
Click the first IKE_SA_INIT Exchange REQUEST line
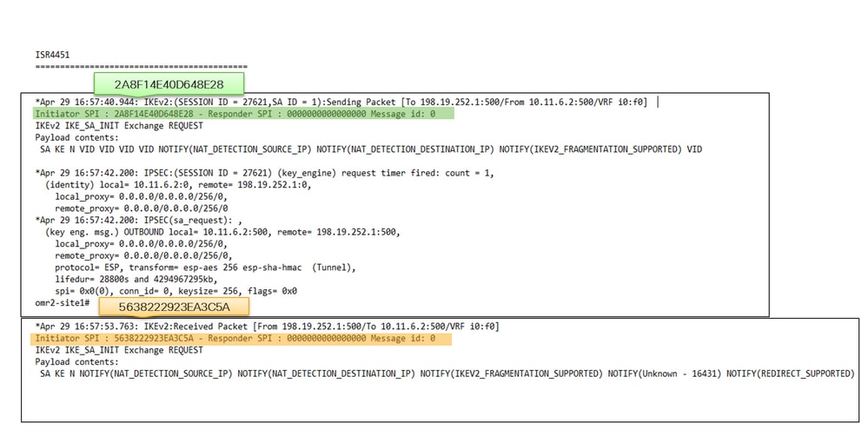click(x=119, y=126)
